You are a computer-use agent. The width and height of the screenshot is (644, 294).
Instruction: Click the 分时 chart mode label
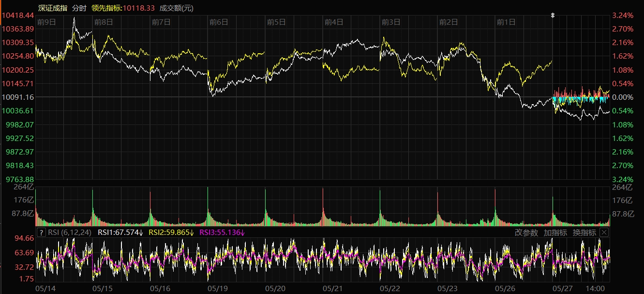79,8
